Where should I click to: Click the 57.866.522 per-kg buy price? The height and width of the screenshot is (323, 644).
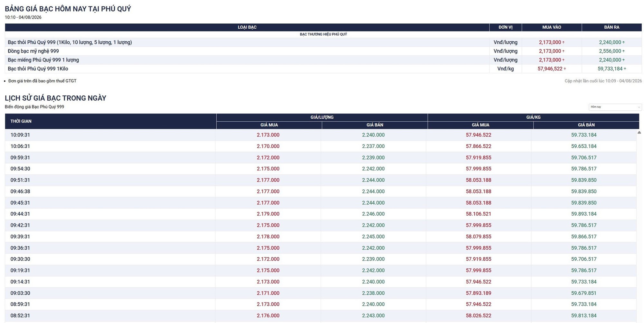(479, 146)
